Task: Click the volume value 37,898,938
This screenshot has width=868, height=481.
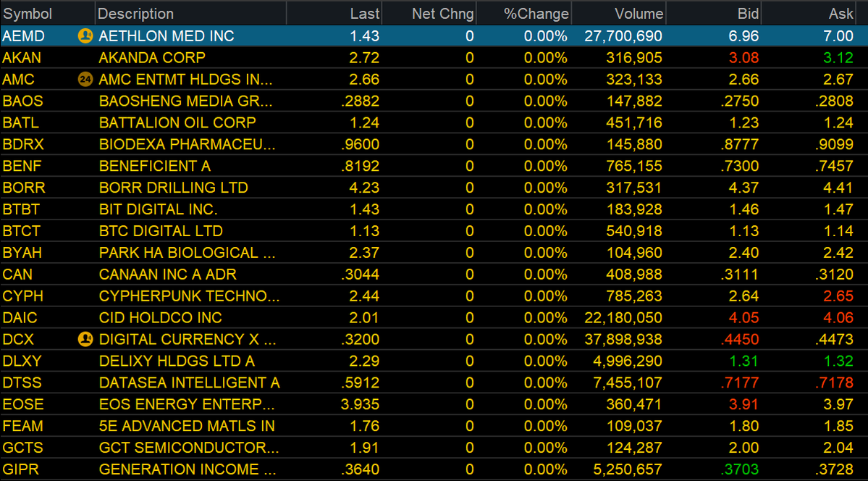Action: (623, 340)
